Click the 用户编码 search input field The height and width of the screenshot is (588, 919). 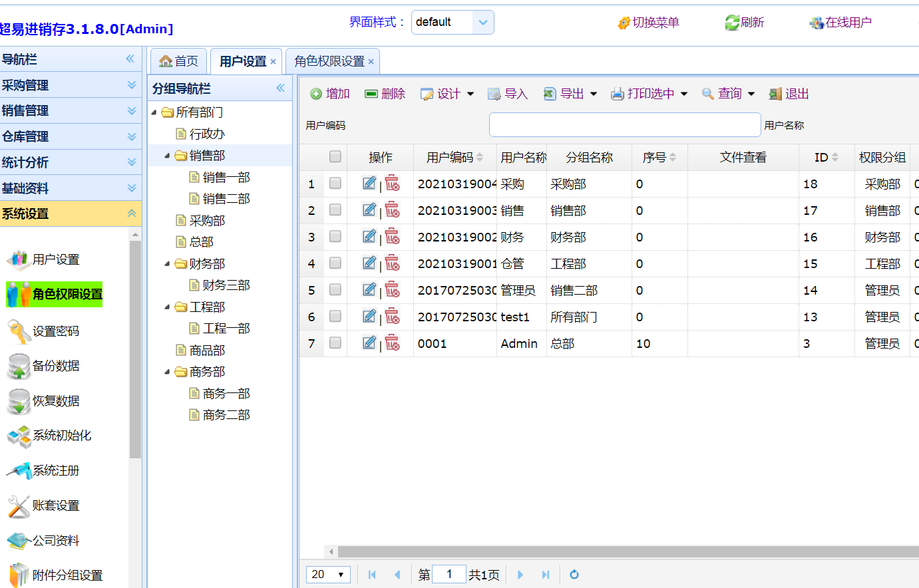pyautogui.click(x=624, y=125)
